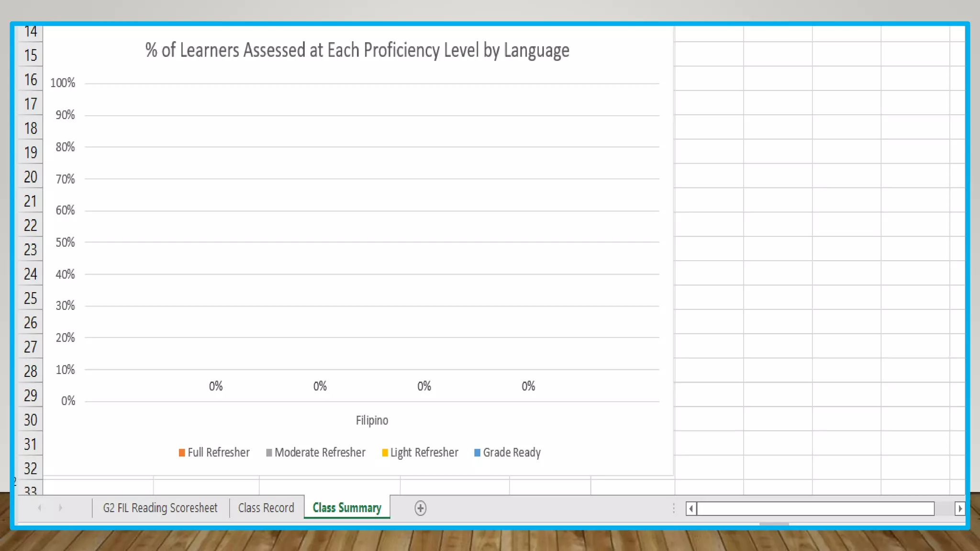980x551 pixels.
Task: Select row 20 header
Action: [x=30, y=177]
